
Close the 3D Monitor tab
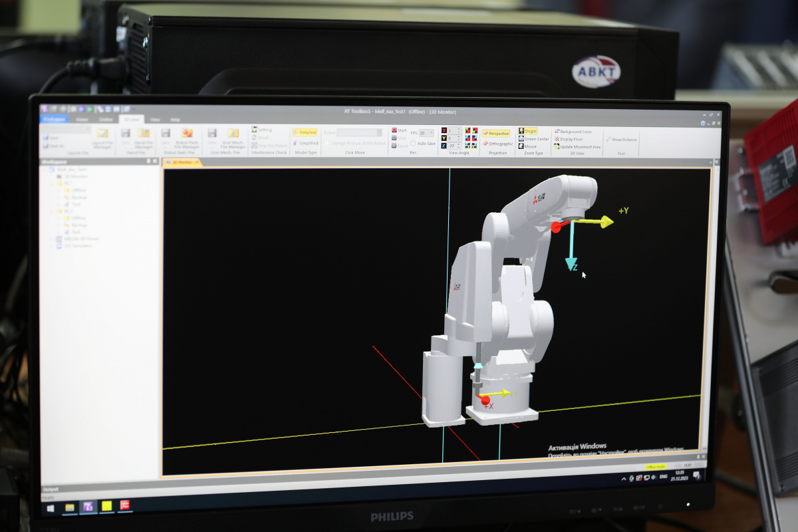click(196, 162)
